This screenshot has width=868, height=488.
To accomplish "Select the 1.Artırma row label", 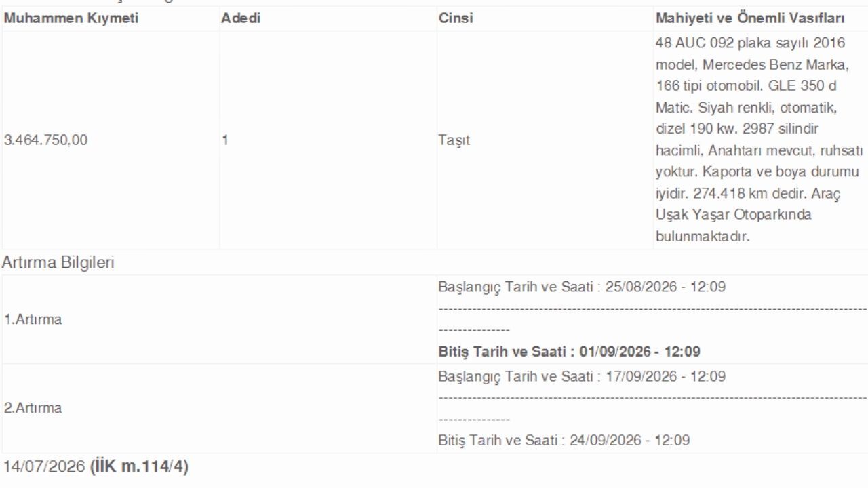I will click(33, 319).
